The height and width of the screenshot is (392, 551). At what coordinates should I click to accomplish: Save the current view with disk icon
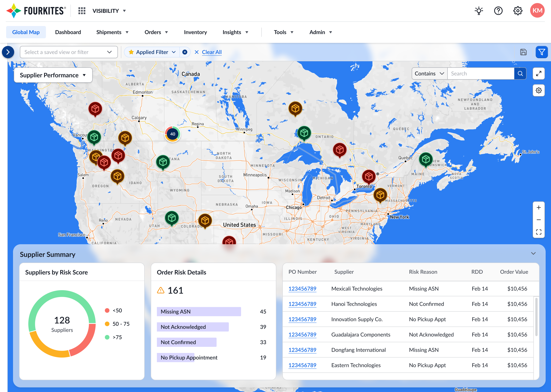[x=523, y=52]
